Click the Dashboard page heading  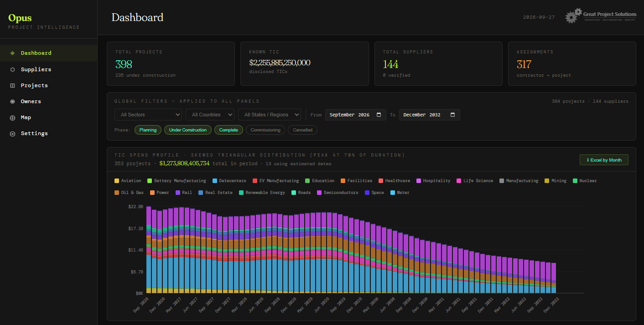click(137, 17)
